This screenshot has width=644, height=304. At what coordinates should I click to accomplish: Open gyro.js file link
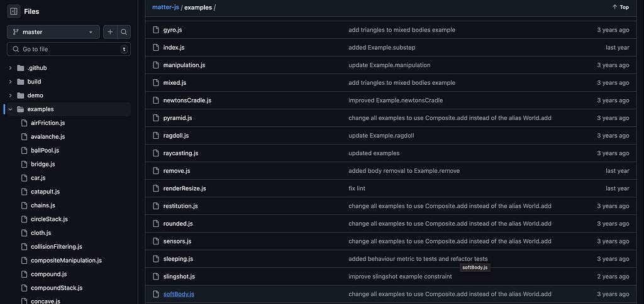click(173, 30)
